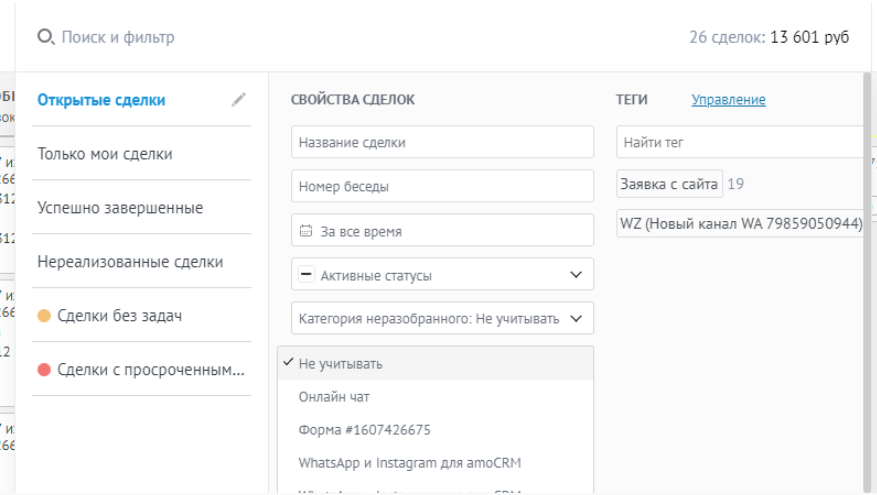Click the magnifier search icon
Image resolution: width=877 pixels, height=495 pixels.
pyautogui.click(x=45, y=37)
